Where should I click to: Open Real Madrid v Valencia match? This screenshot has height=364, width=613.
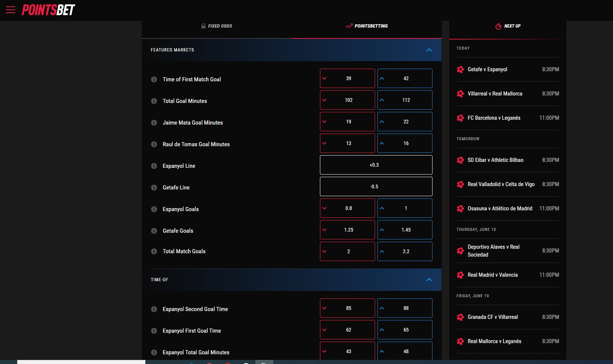coord(508,275)
